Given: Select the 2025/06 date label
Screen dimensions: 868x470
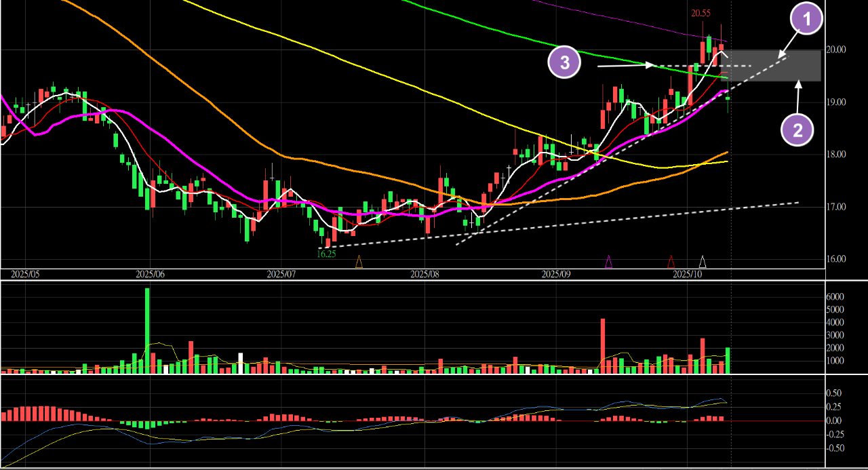Looking at the screenshot, I should click(x=150, y=274).
